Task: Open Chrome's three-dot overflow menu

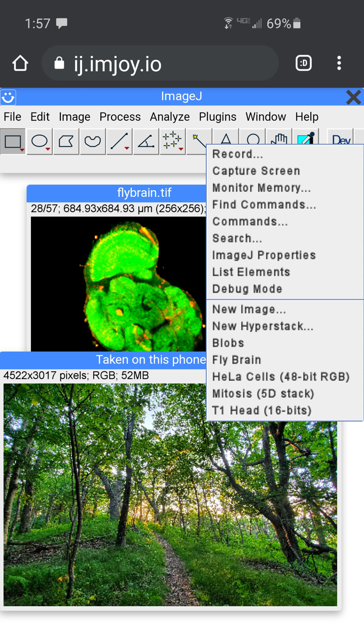Action: coord(339,63)
